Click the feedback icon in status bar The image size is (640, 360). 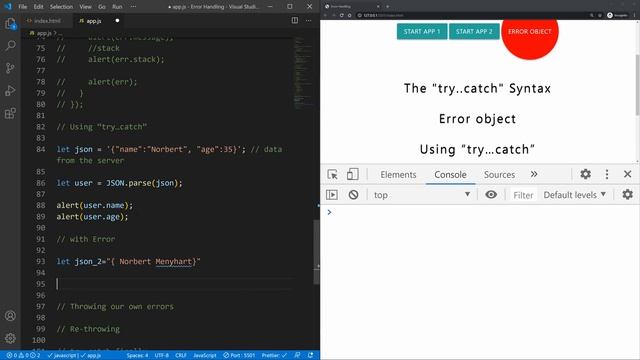click(x=297, y=356)
